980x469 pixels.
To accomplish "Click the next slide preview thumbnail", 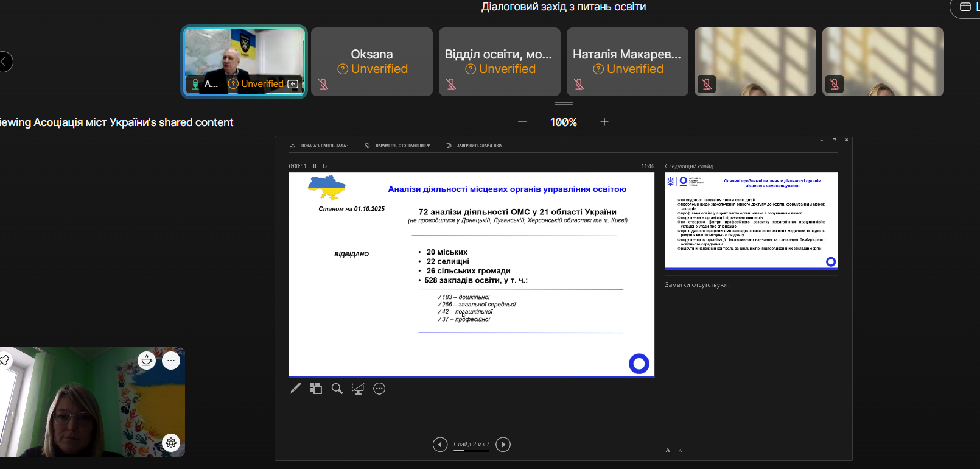I will [751, 220].
